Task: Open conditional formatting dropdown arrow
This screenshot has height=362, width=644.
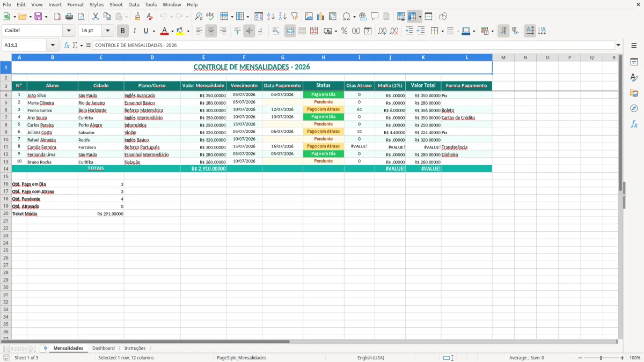Action: [x=492, y=31]
